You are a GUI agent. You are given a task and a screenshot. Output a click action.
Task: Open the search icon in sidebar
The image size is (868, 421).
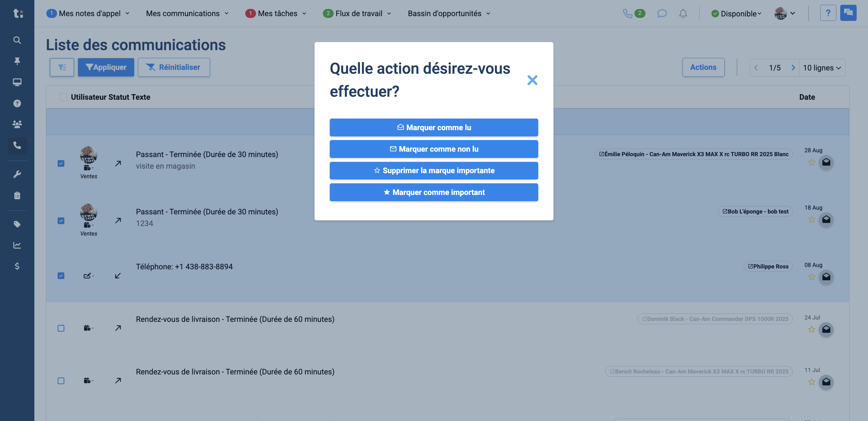tap(17, 40)
